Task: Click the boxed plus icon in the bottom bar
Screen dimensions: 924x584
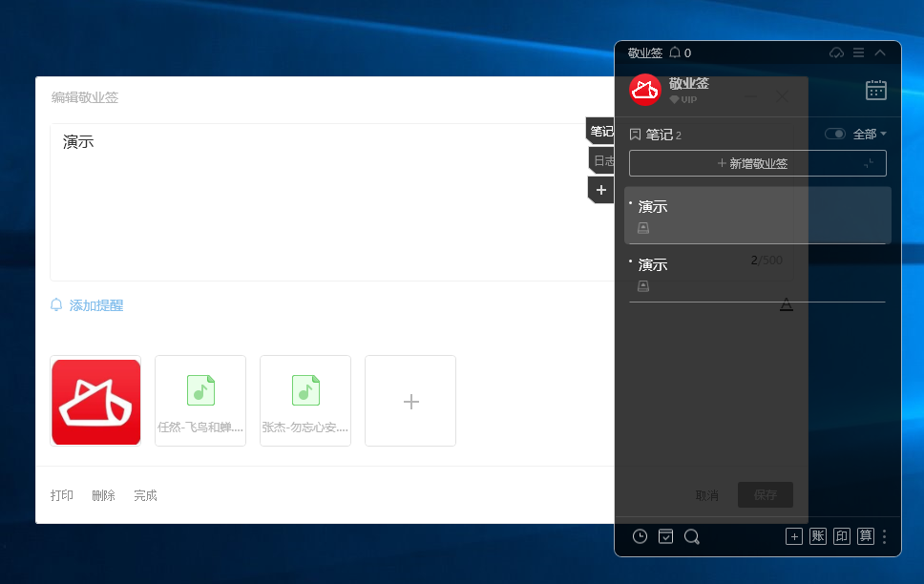Action: pyautogui.click(x=794, y=536)
